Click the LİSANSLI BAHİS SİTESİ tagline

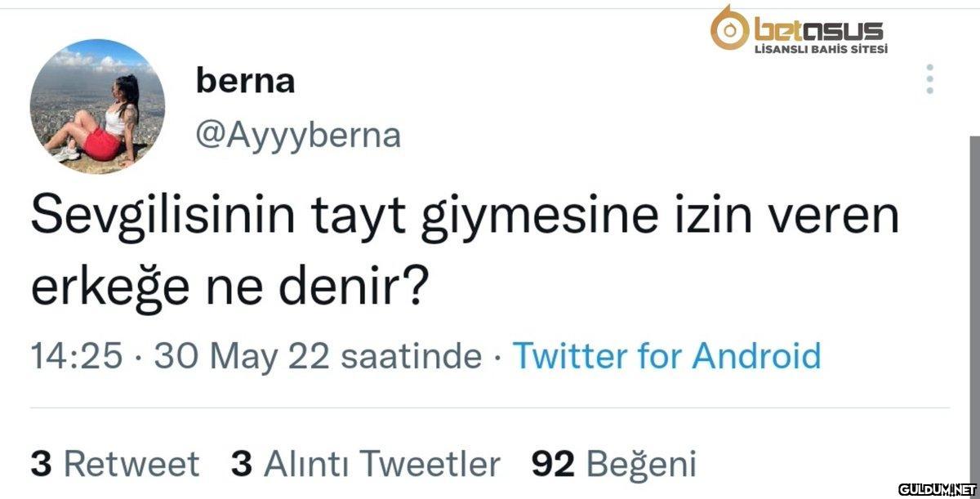point(818,49)
